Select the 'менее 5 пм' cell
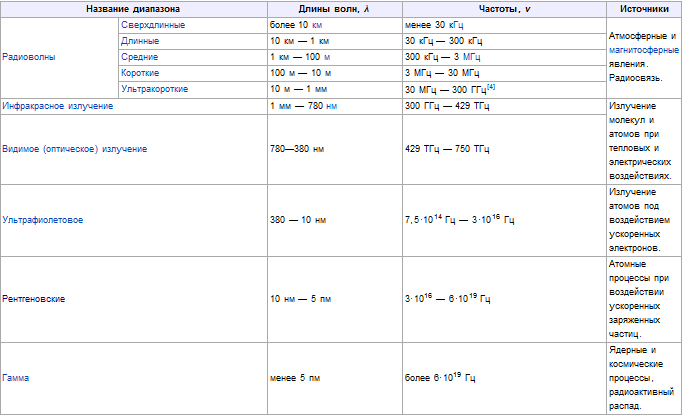Viewport: 682px width, 416px height. (x=334, y=378)
